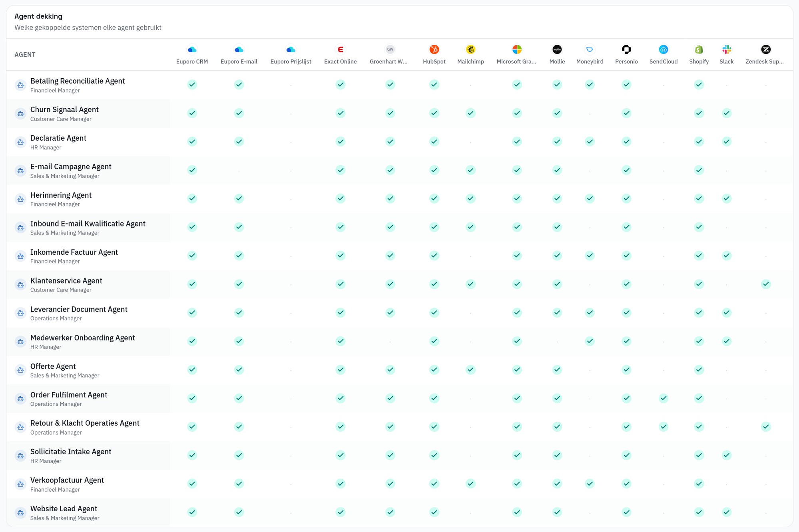Click the SendCloud logo icon
The height and width of the screenshot is (532, 799).
pos(663,50)
